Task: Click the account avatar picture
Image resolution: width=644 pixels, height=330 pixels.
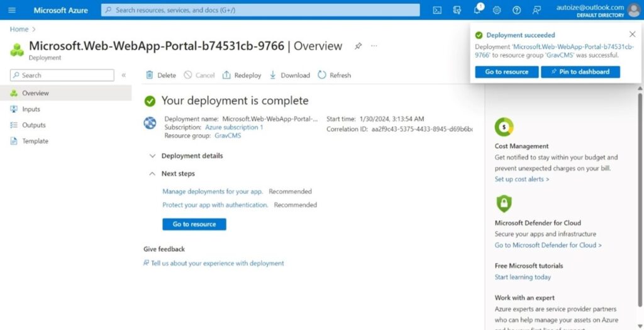Action: tap(634, 10)
